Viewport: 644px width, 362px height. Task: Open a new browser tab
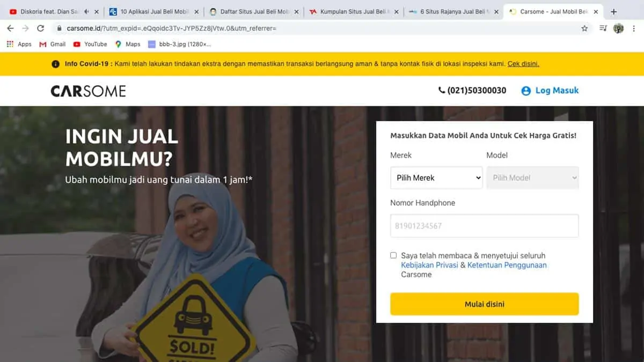(614, 12)
